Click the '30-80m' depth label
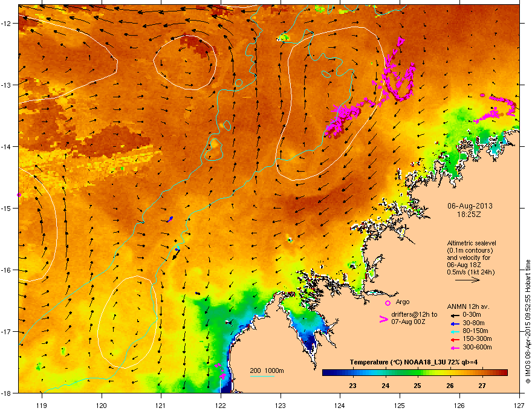Image resolution: width=532 pixels, height=411 pixels. (x=473, y=323)
